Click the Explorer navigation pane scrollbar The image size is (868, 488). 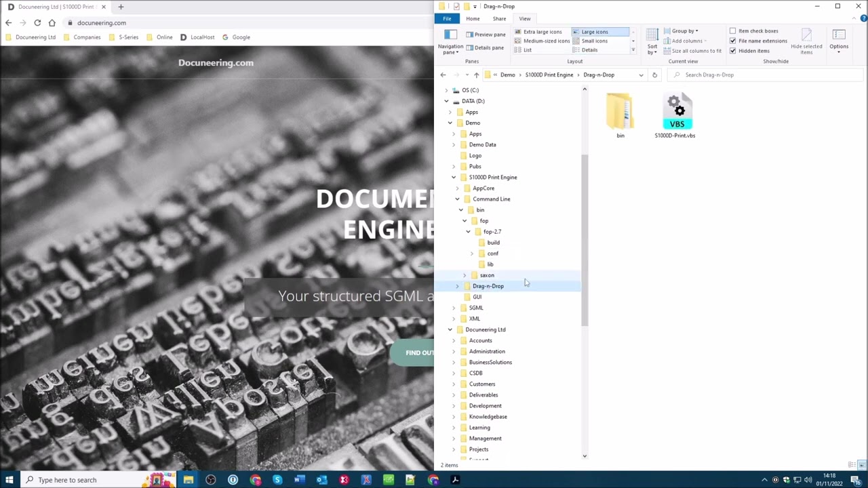(584, 240)
